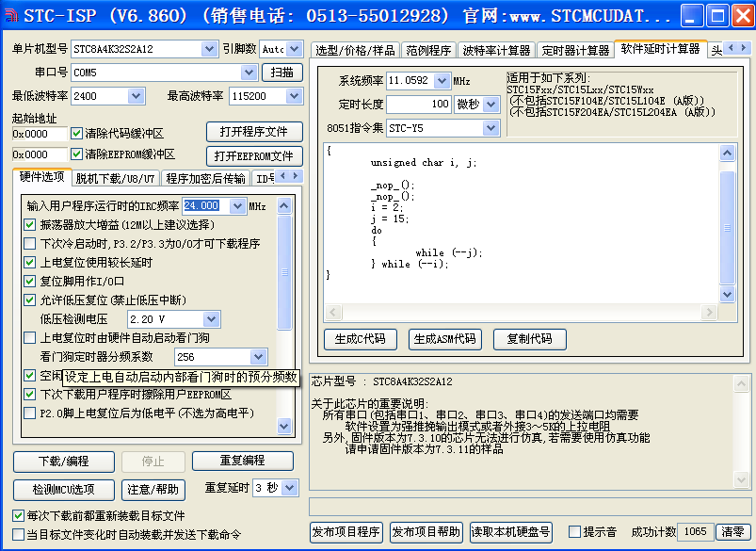Click down arrow of the code box scrollbar

[727, 294]
